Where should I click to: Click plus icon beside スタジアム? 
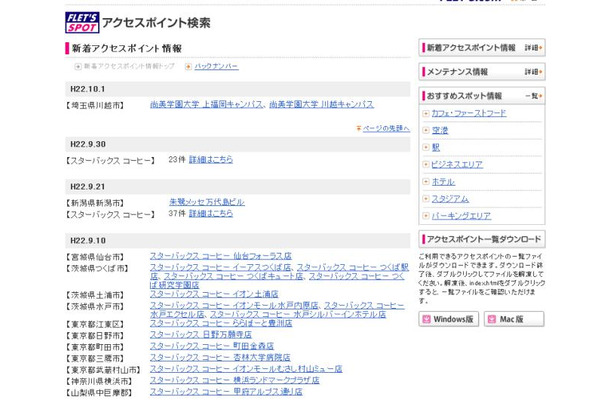[x=426, y=199]
